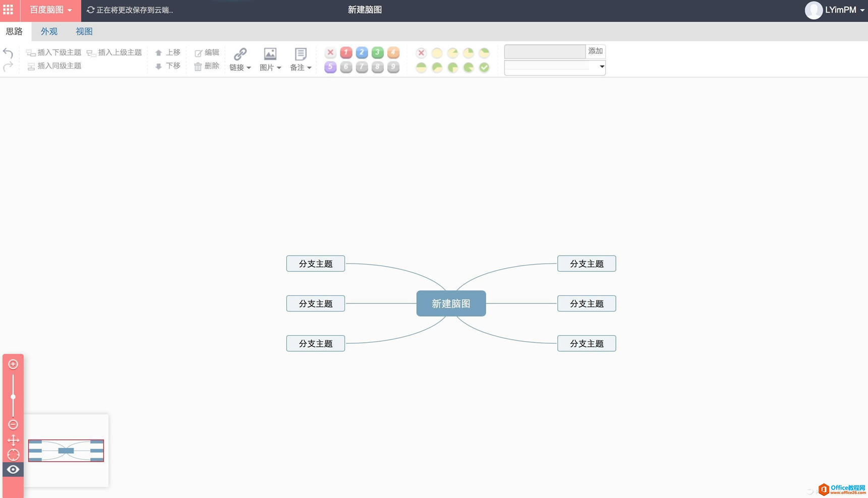Screen dimensions: 868x498
Task: Clear progress with the circled X icon
Action: click(421, 52)
